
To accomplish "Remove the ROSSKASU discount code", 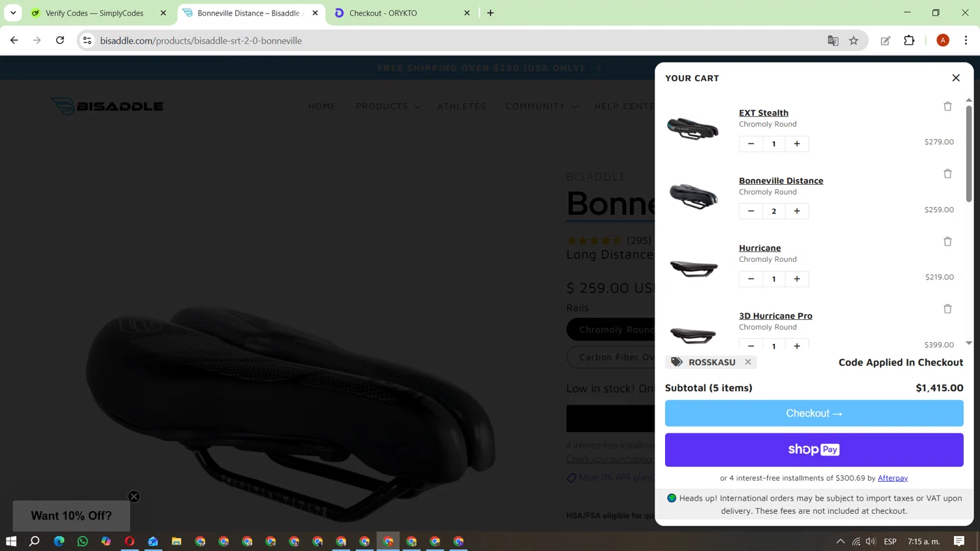I will pos(748,362).
